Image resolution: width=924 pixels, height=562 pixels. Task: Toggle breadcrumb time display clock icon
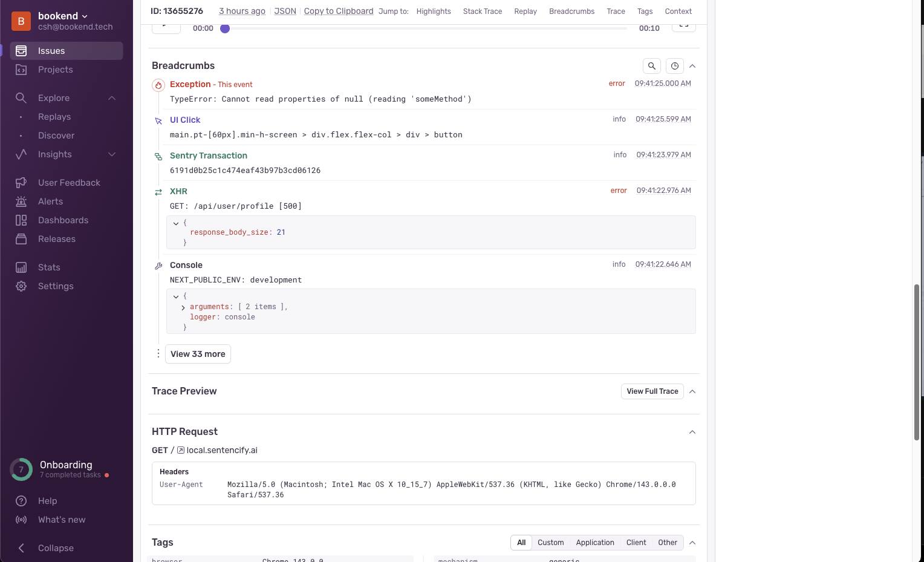[674, 66]
